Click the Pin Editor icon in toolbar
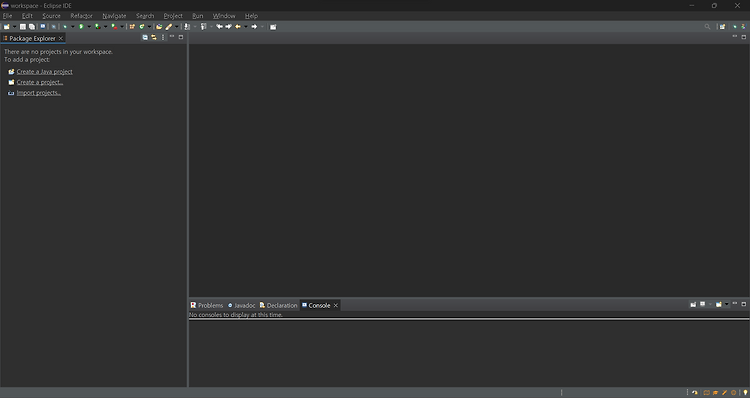This screenshot has height=398, width=750. coord(273,27)
